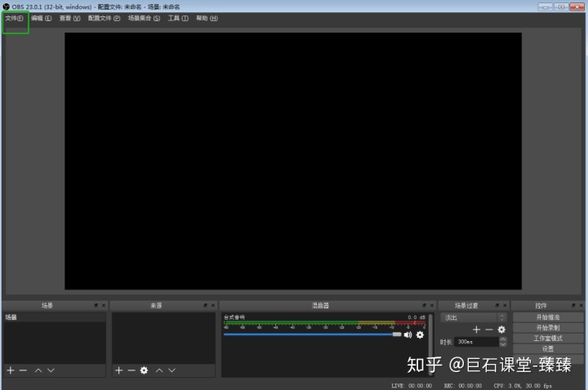Close the 场景 dock panel
The width and height of the screenshot is (588, 390).
pos(104,305)
